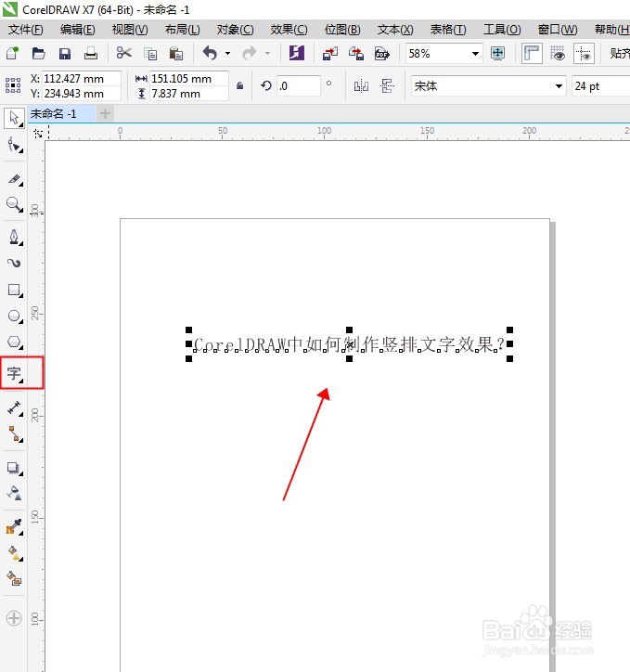Open the 位图(B) menu
The image size is (630, 672).
click(342, 30)
